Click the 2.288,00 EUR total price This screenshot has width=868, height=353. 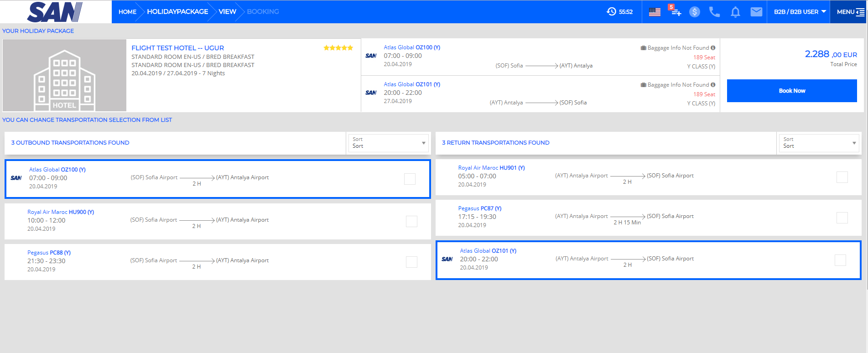click(831, 54)
